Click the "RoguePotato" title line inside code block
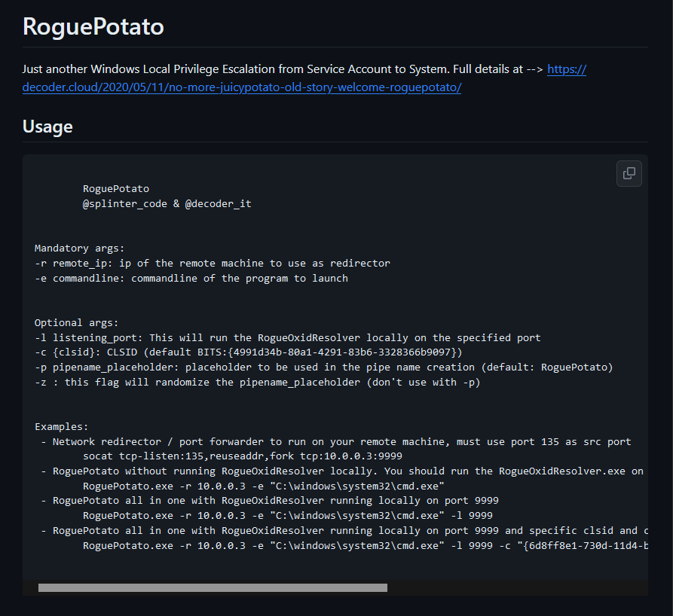This screenshot has width=673, height=616. [x=116, y=189]
